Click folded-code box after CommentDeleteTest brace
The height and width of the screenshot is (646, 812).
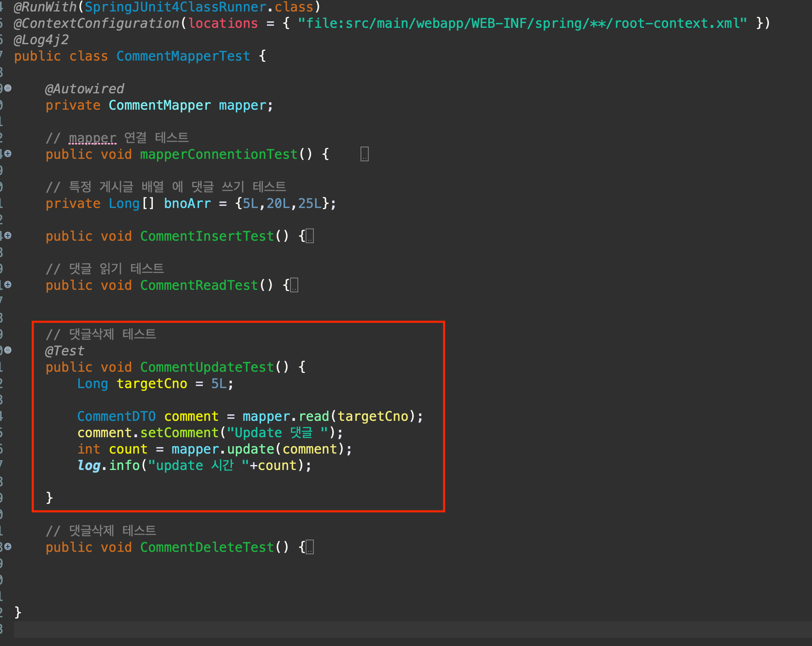click(310, 547)
